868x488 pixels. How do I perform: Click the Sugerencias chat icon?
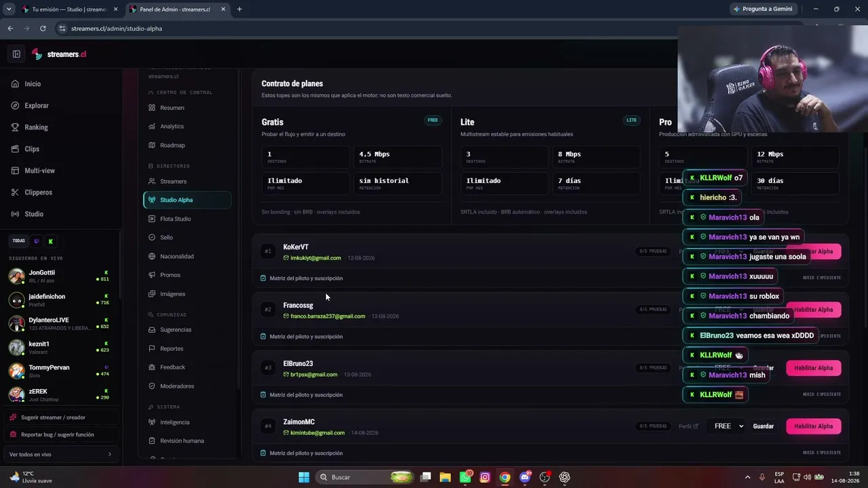tap(153, 330)
